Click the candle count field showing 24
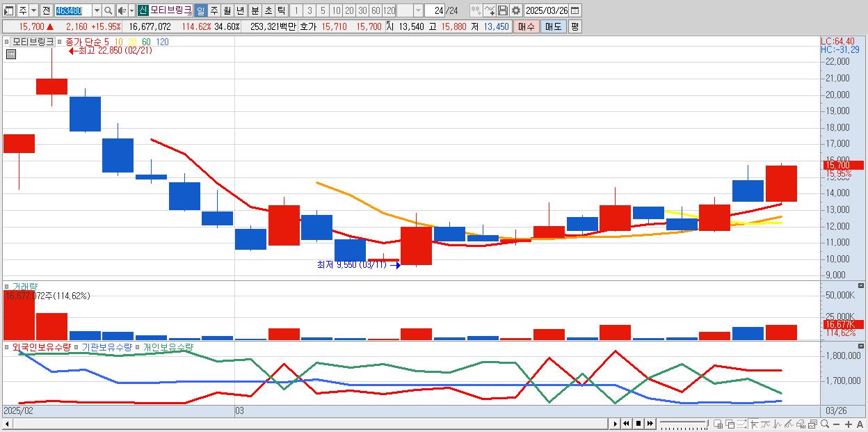 [436, 10]
